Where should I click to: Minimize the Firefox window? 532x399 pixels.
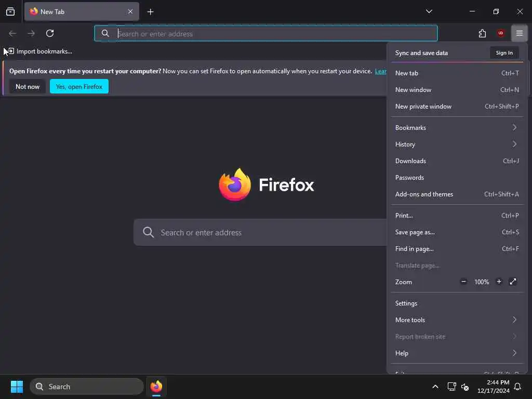tap(472, 11)
